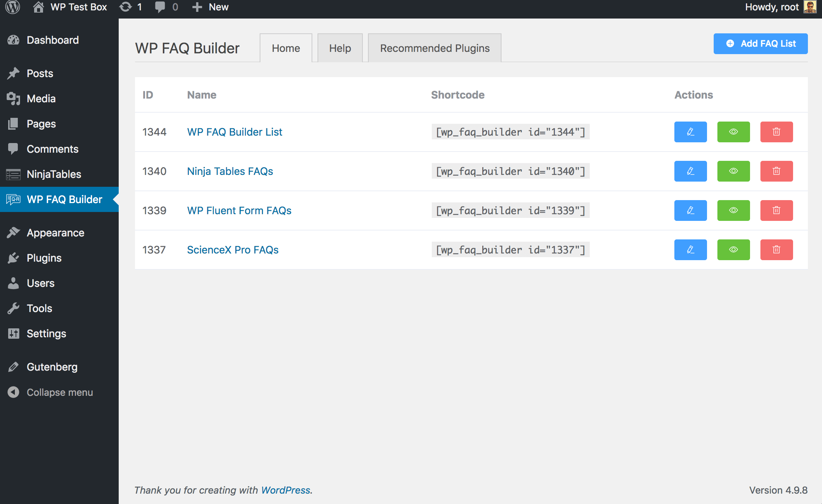The width and height of the screenshot is (822, 504).
Task: Click the Tools wrench icon
Action: coord(13,308)
